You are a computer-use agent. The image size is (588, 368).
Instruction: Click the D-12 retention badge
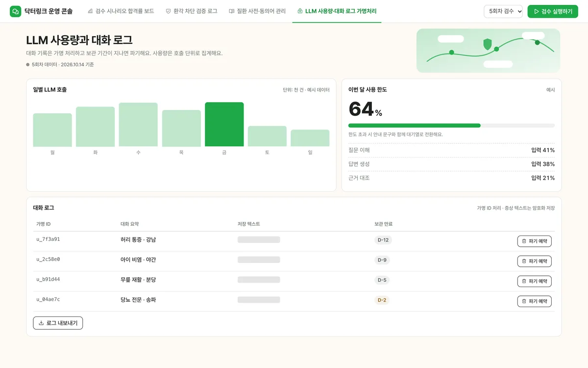[383, 240]
